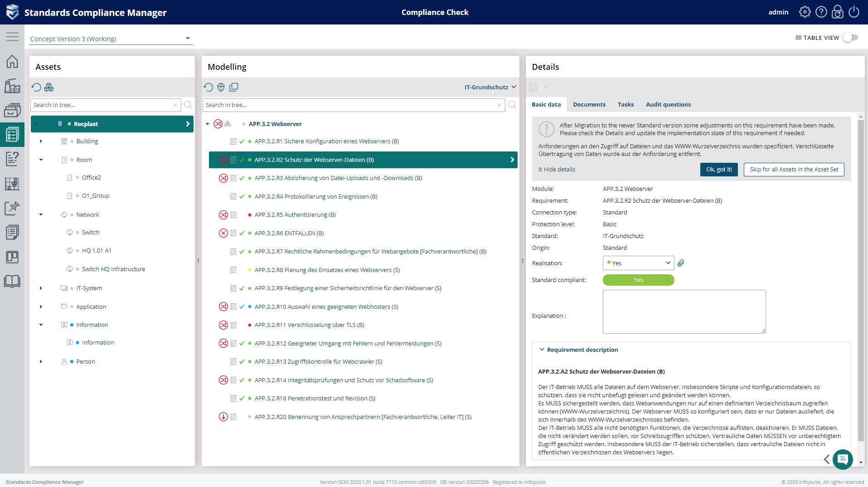
Task: Collapse the APP.3.2 Webserver module node
Action: tap(208, 124)
